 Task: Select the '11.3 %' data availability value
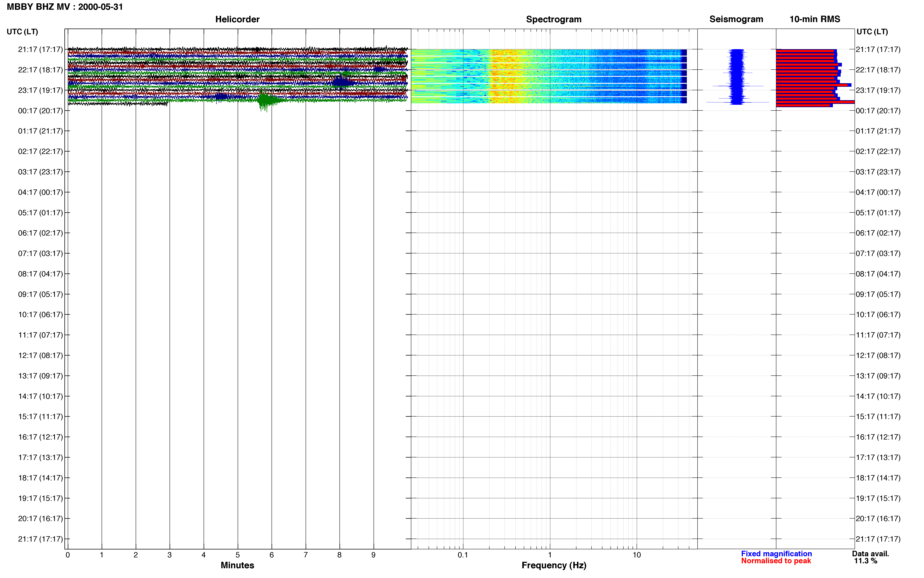click(x=865, y=561)
